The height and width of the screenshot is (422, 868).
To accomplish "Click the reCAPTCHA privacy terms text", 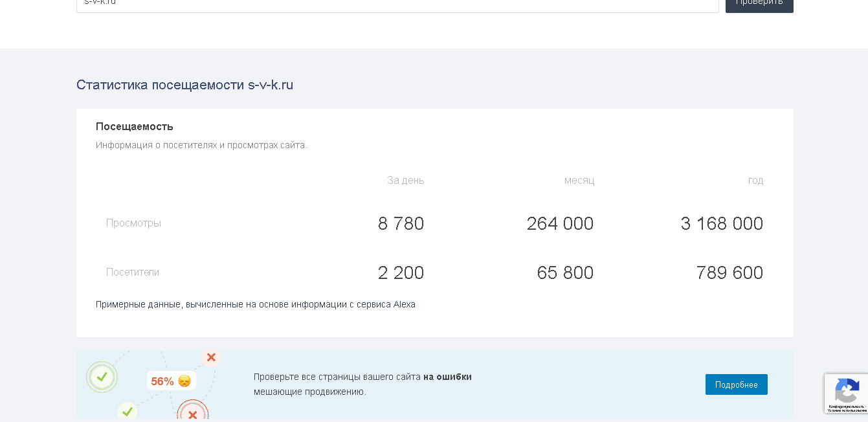I will click(x=847, y=408).
